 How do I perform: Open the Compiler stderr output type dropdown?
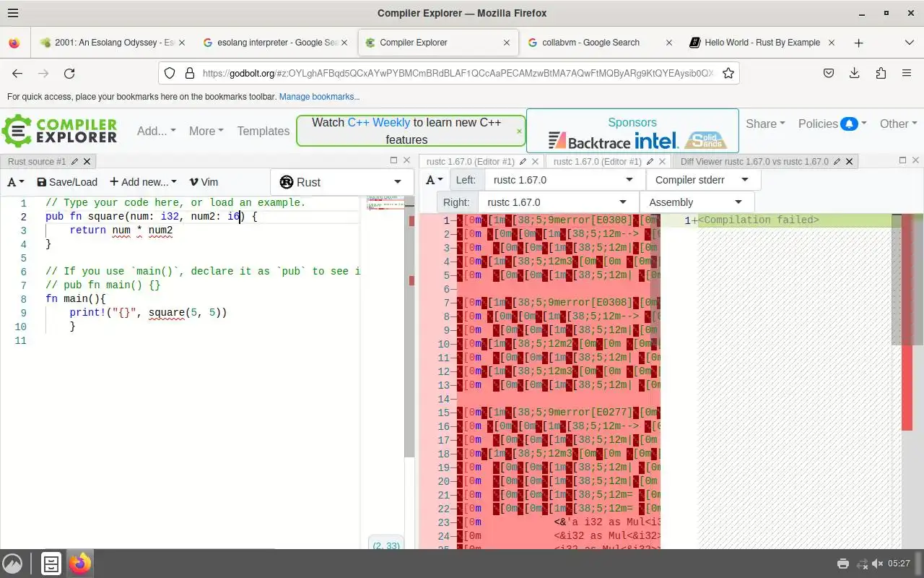tap(703, 180)
